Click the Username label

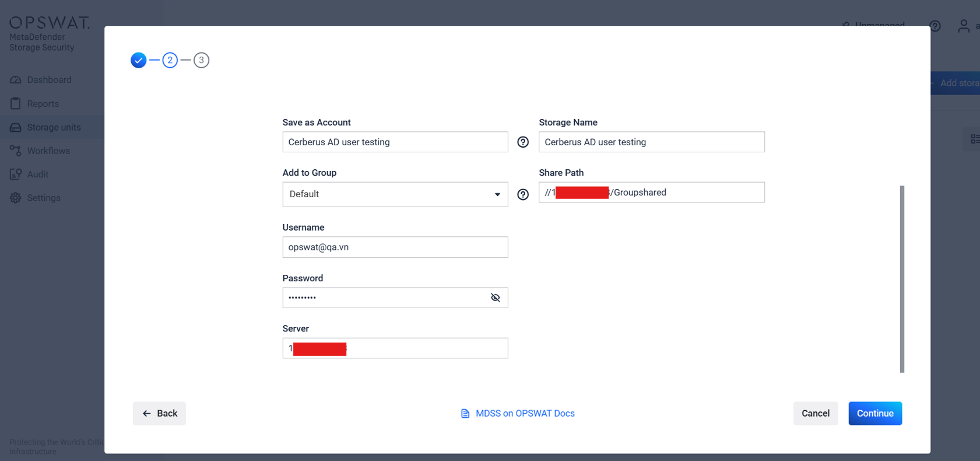point(303,228)
